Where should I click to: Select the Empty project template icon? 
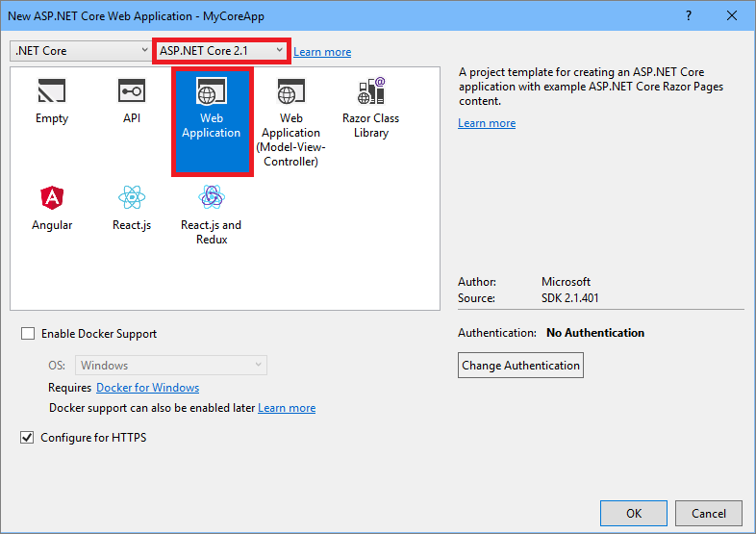point(52,90)
